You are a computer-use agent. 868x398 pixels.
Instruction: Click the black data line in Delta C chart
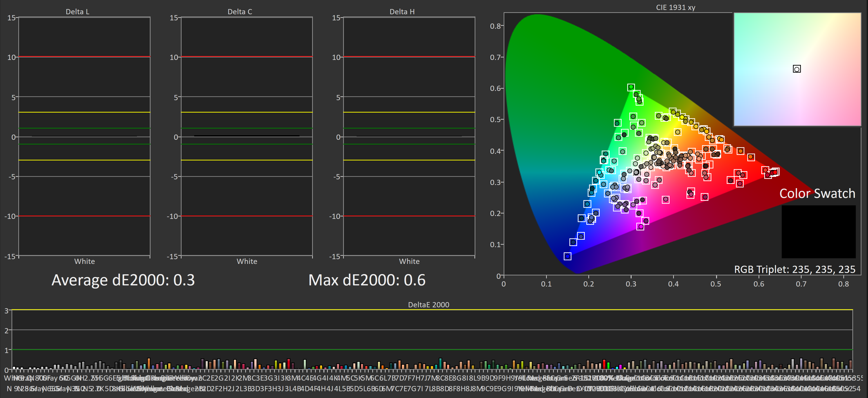click(247, 136)
